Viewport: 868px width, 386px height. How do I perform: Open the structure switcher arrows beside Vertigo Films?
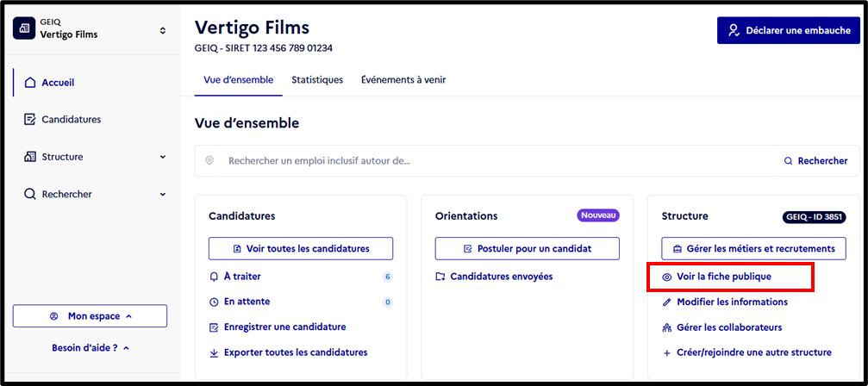pyautogui.click(x=162, y=30)
